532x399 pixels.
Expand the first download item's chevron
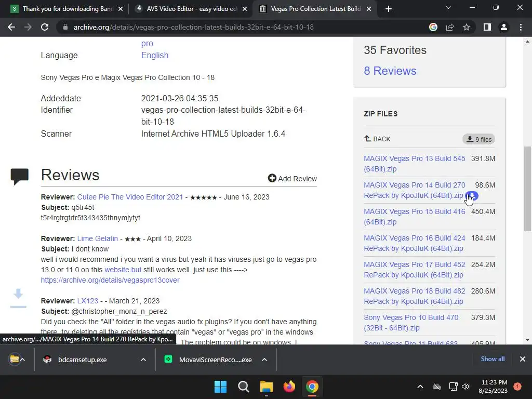pyautogui.click(x=23, y=360)
